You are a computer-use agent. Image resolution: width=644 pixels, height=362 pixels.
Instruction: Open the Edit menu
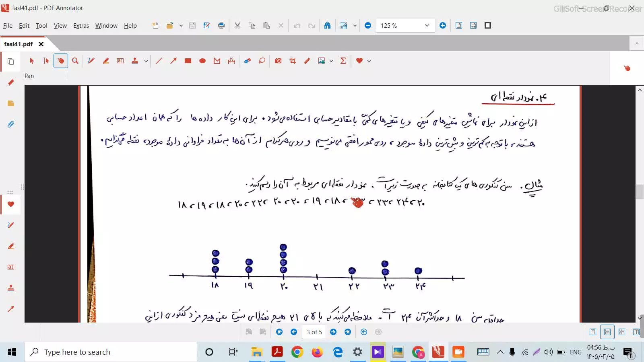(24, 25)
